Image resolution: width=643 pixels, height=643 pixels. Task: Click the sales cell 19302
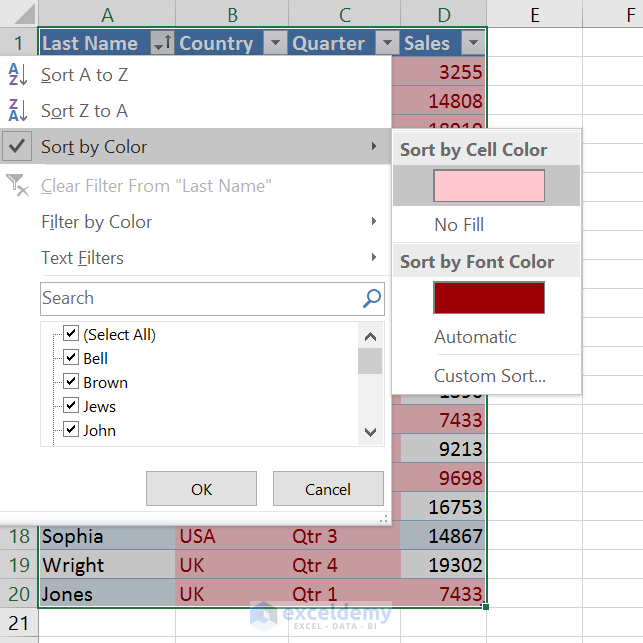click(443, 565)
